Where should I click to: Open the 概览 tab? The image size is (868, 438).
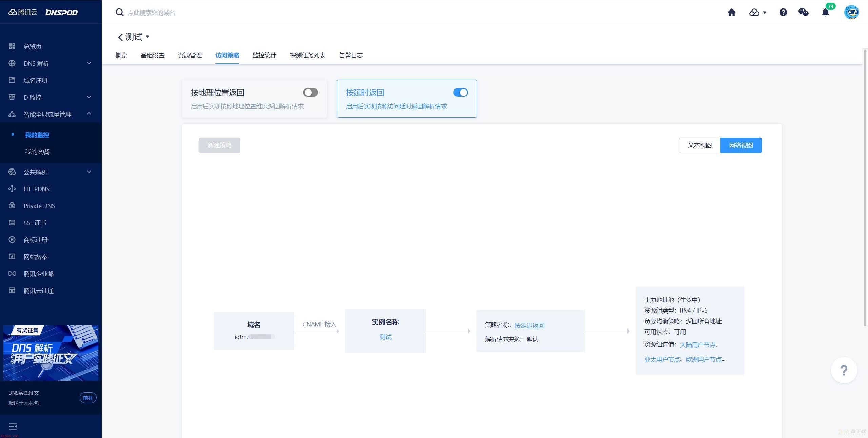(x=121, y=55)
